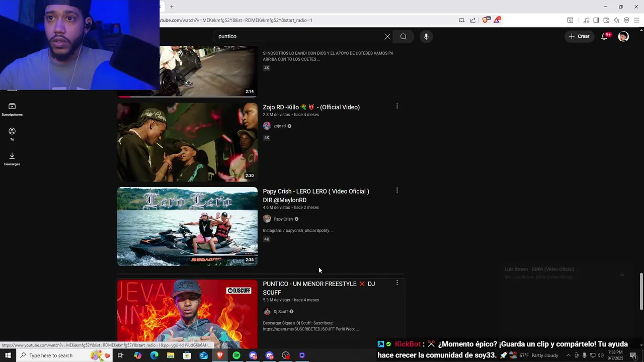
Task: Start voice search with the microphone icon
Action: (x=426, y=37)
